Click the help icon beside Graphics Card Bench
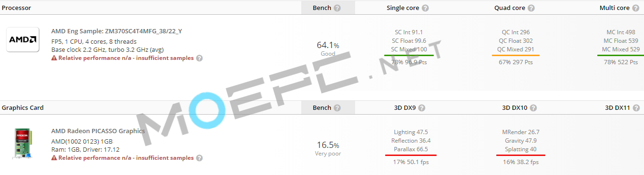 click(x=337, y=108)
